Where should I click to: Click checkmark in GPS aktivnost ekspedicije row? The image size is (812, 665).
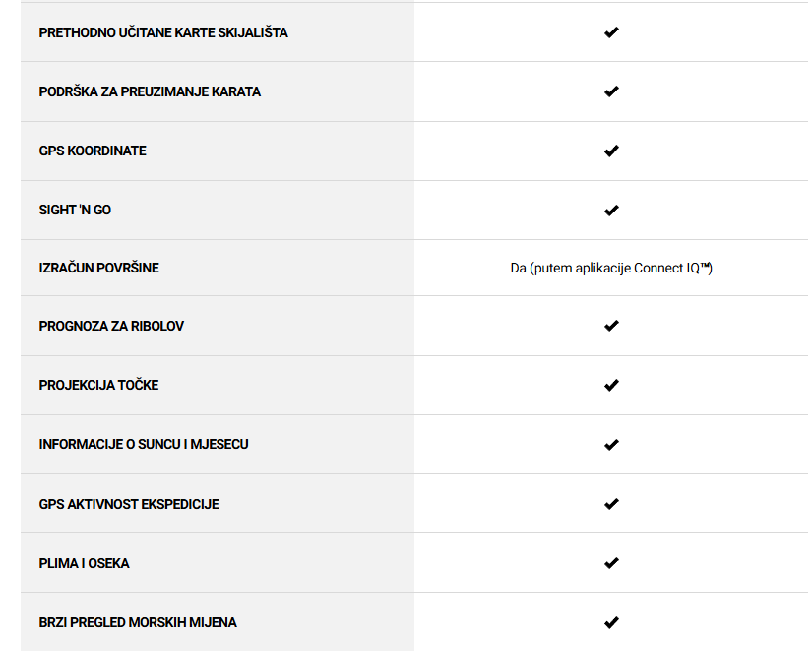(611, 504)
